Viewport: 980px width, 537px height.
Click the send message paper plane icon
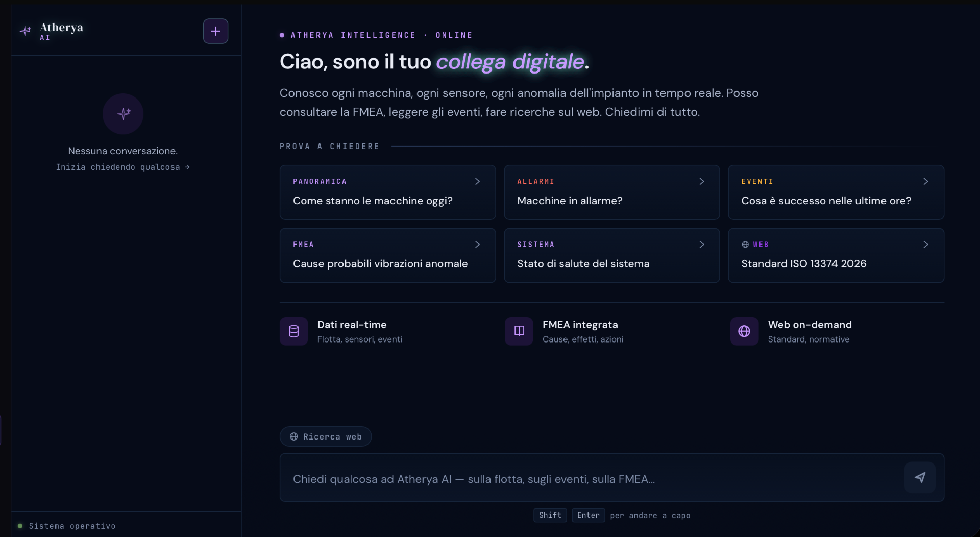point(920,477)
